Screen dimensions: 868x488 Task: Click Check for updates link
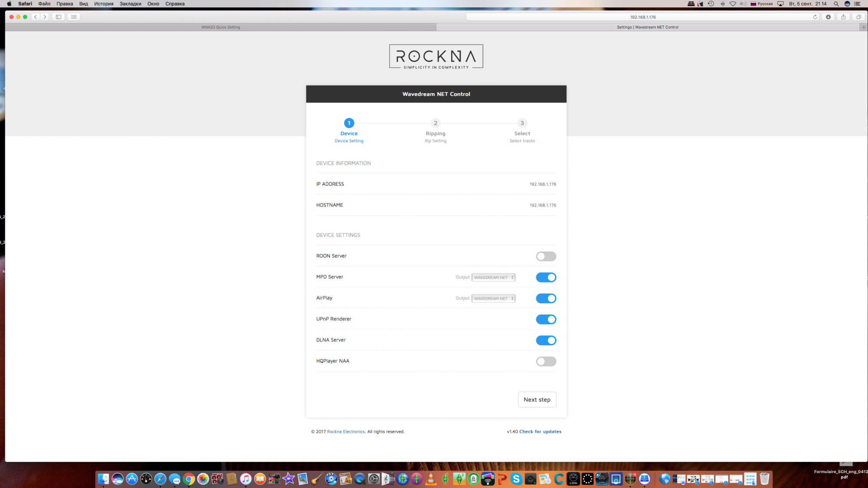click(x=540, y=432)
